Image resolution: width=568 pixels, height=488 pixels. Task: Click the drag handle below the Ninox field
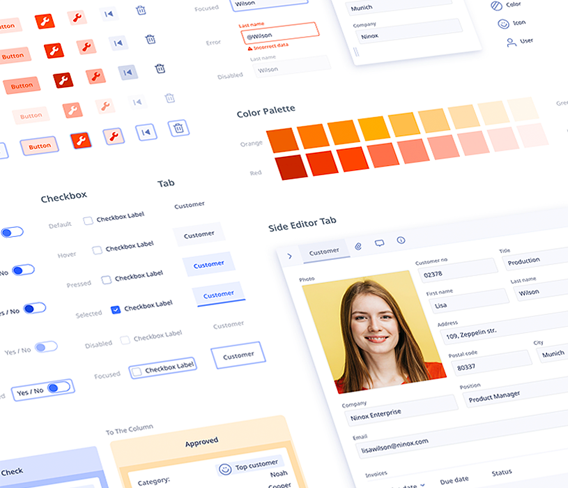click(x=356, y=52)
